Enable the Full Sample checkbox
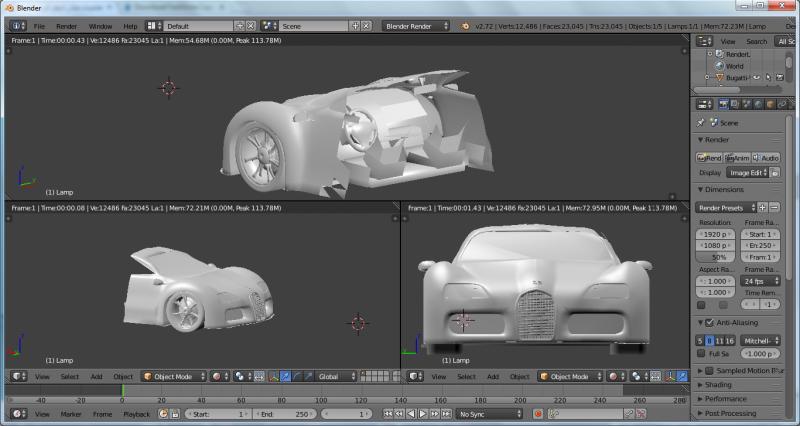This screenshot has width=800, height=426. (700, 354)
